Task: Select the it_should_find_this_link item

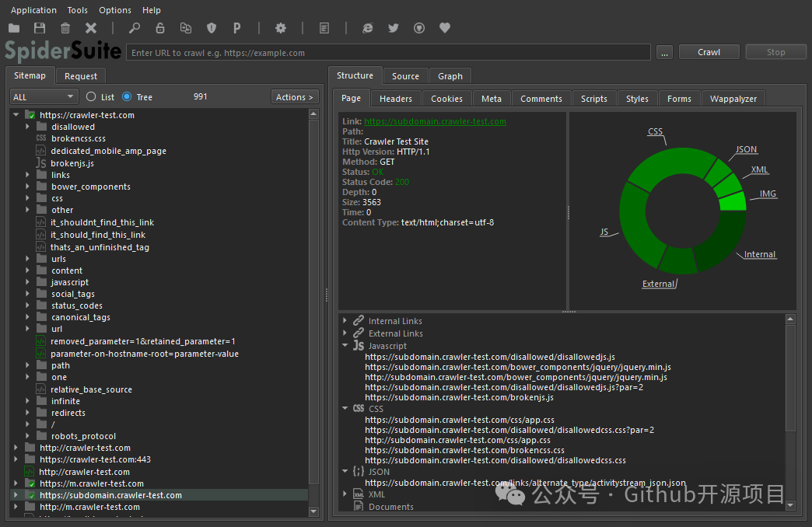Action: (x=98, y=235)
